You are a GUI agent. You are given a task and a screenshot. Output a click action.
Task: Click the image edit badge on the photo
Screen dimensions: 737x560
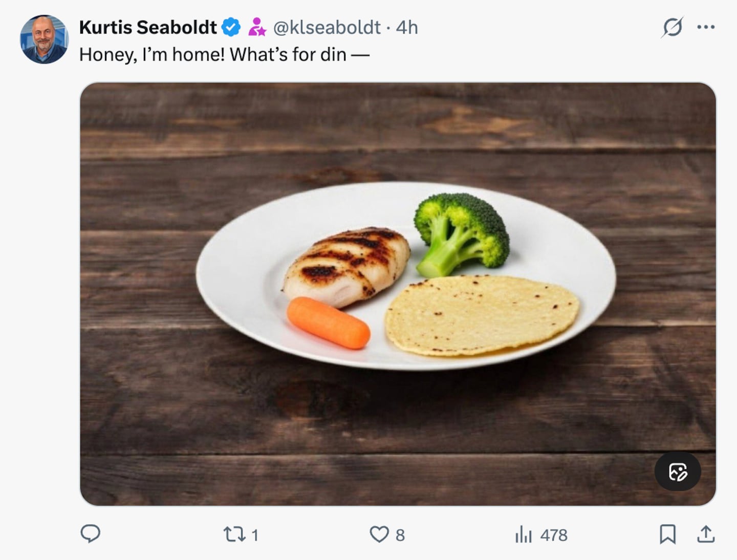pyautogui.click(x=678, y=471)
